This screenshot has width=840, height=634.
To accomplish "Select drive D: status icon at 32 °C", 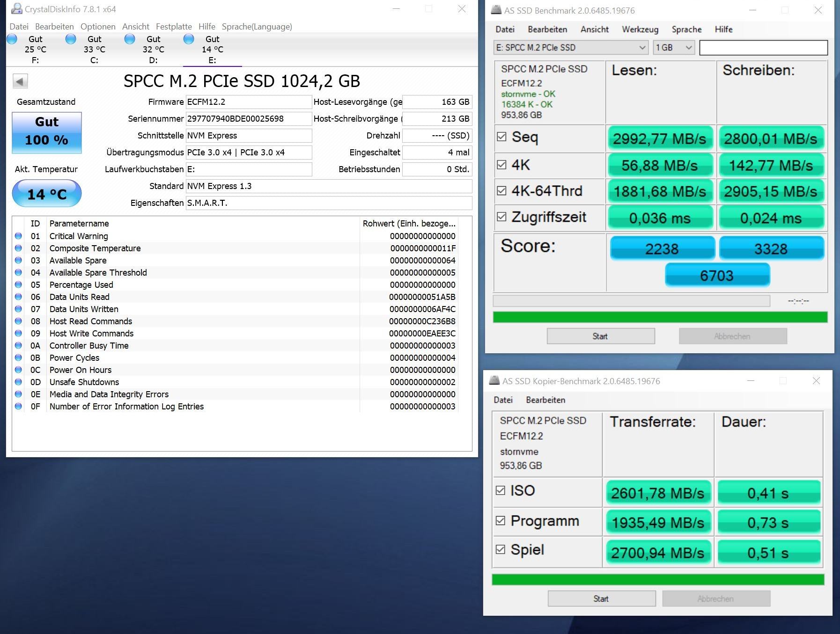I will (x=130, y=39).
